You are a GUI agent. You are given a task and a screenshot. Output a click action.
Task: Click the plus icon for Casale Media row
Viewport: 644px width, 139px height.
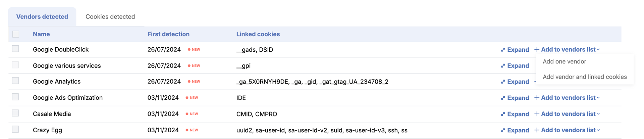[537, 114]
